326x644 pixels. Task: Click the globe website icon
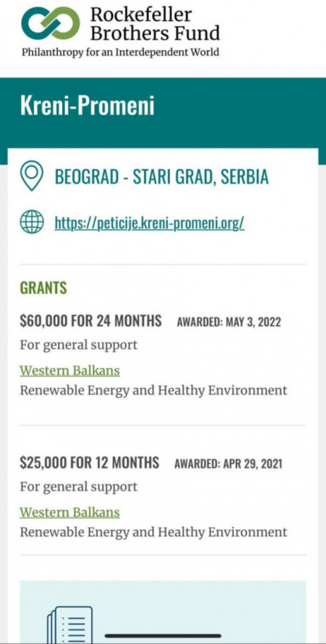32,222
